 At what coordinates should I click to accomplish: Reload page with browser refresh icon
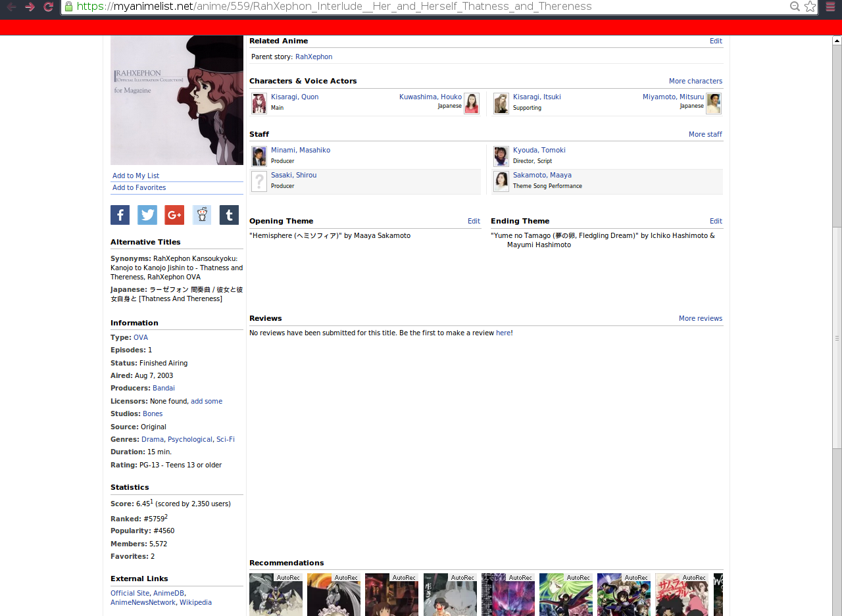pyautogui.click(x=48, y=7)
